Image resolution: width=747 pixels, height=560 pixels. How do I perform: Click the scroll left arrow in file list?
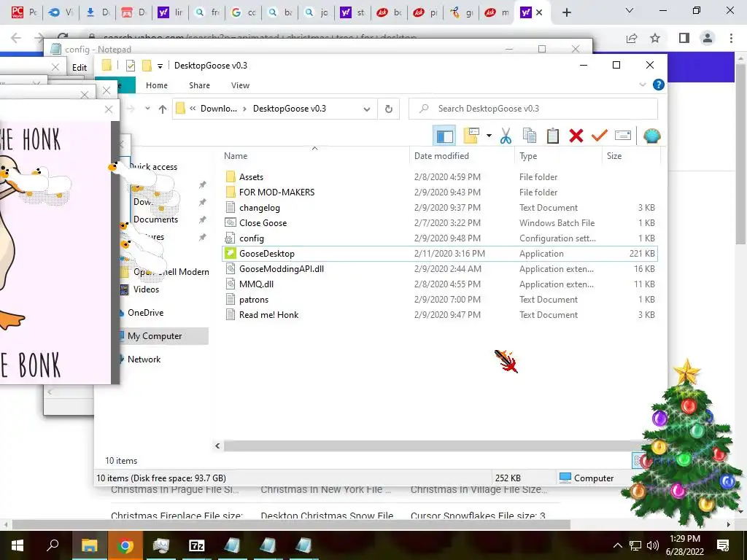click(x=217, y=446)
